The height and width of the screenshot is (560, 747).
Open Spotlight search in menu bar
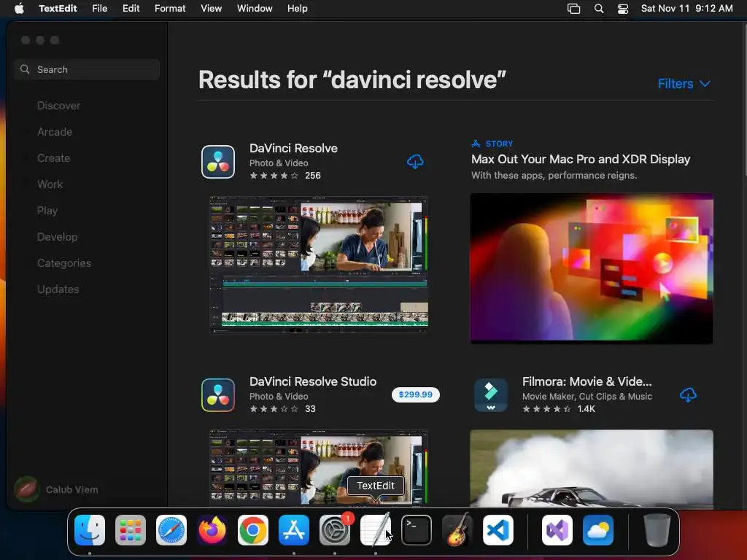tap(599, 9)
